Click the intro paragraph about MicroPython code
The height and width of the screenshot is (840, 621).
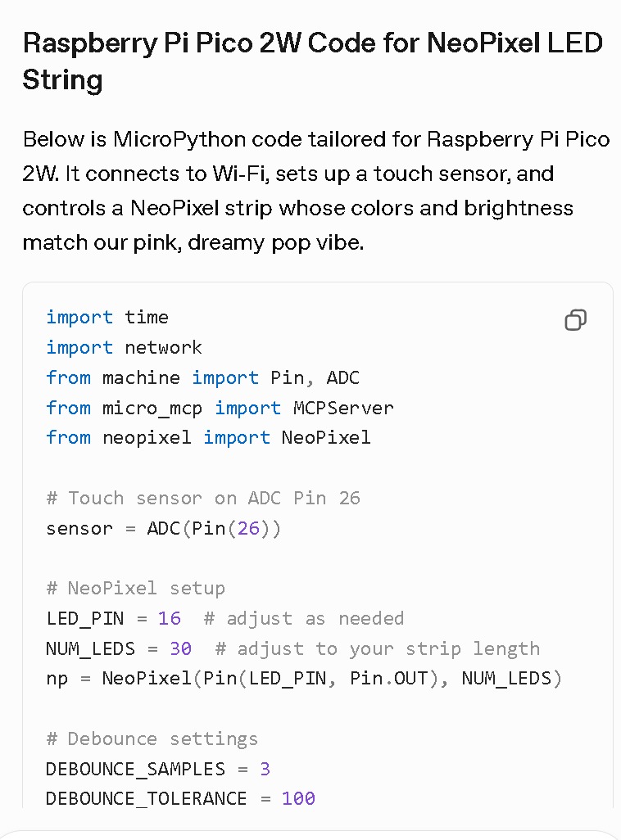[316, 191]
